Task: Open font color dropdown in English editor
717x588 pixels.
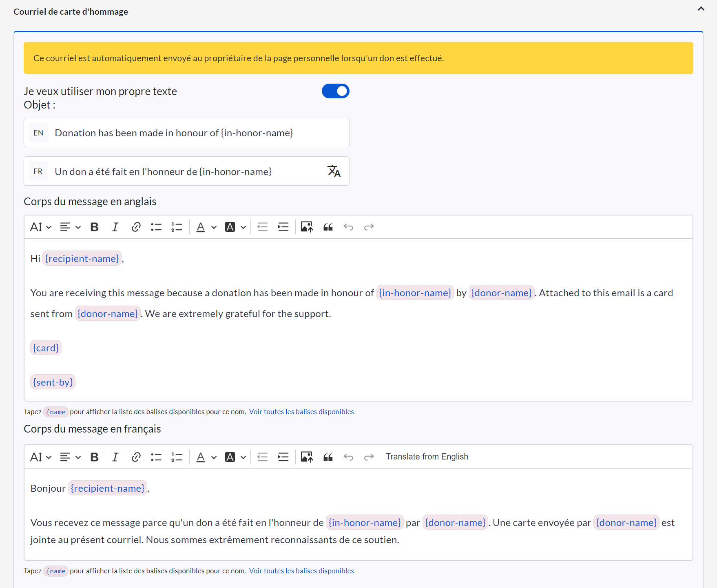Action: pos(206,227)
